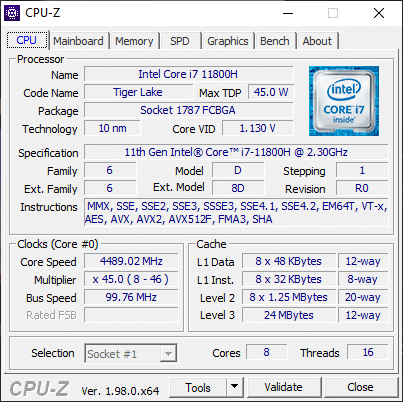
Task: Click the Close button at bottom
Action: click(x=361, y=387)
